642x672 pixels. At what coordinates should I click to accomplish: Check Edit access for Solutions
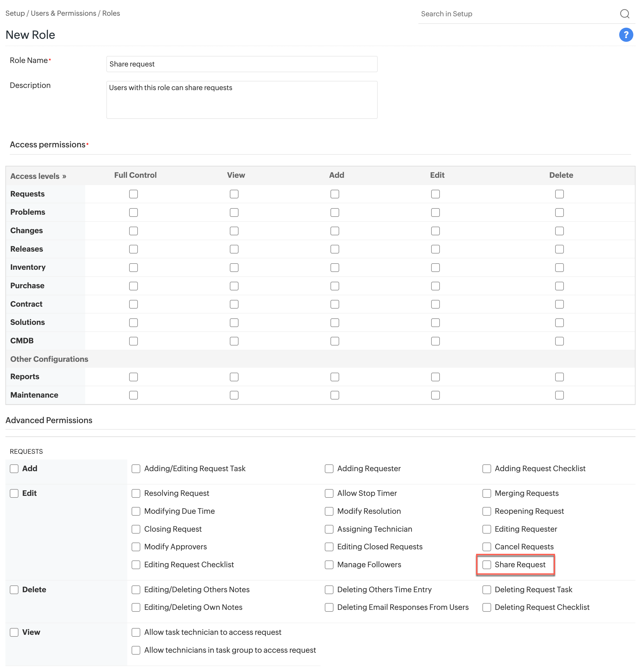tap(435, 322)
